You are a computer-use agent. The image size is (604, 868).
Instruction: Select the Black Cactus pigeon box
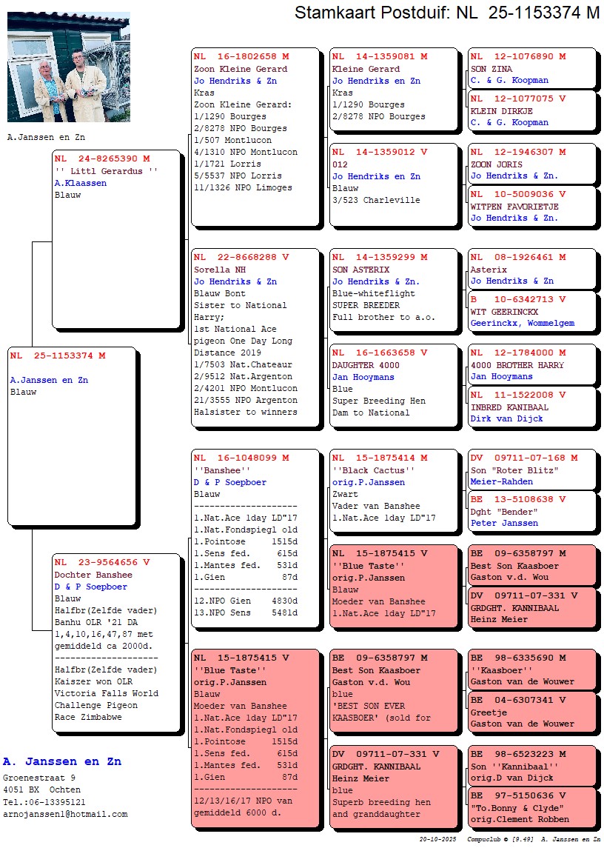(x=394, y=490)
